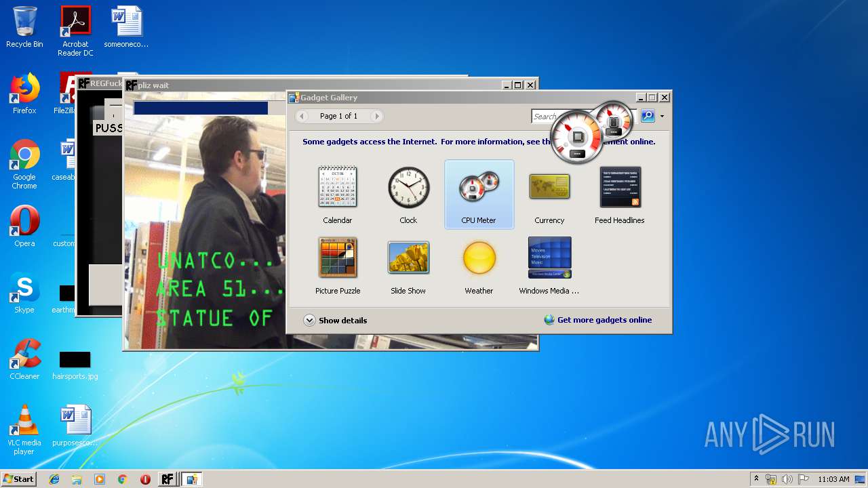The width and height of the screenshot is (868, 488).
Task: Open Windows Explorer from taskbar
Action: pyautogui.click(x=77, y=479)
